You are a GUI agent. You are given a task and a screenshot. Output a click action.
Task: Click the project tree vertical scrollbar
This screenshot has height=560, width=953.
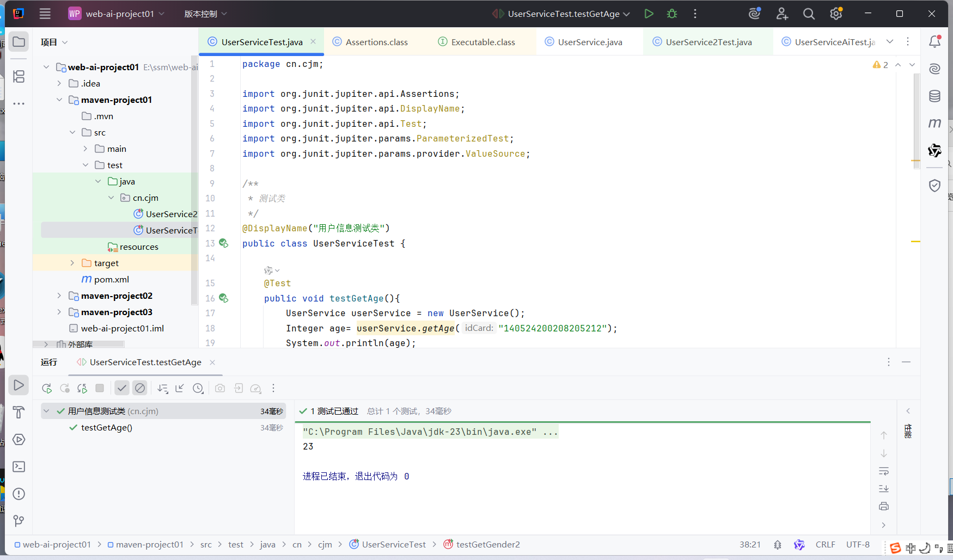pos(194,180)
